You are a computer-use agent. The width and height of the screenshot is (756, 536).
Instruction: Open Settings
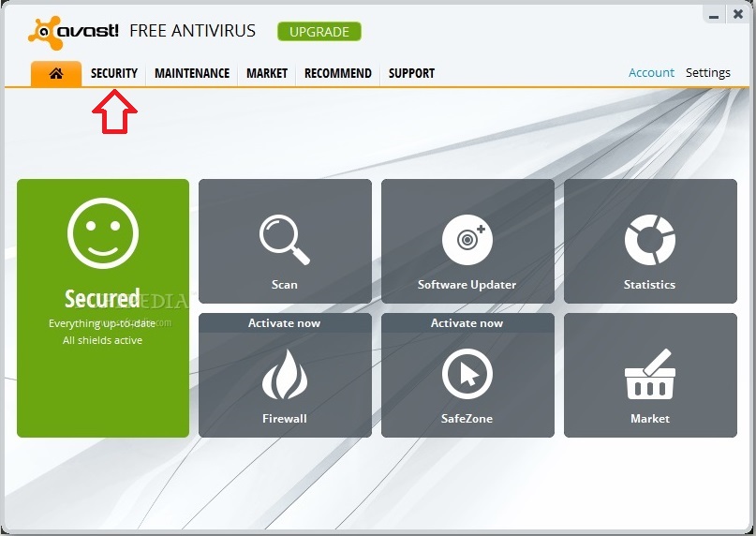pyautogui.click(x=708, y=72)
